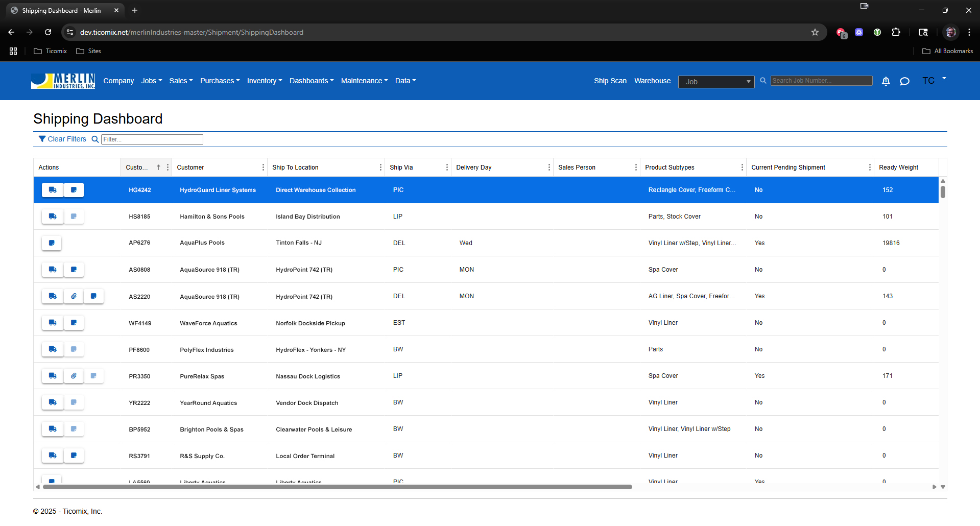Click the Clear Filters link
The width and height of the screenshot is (980, 526).
(62, 139)
